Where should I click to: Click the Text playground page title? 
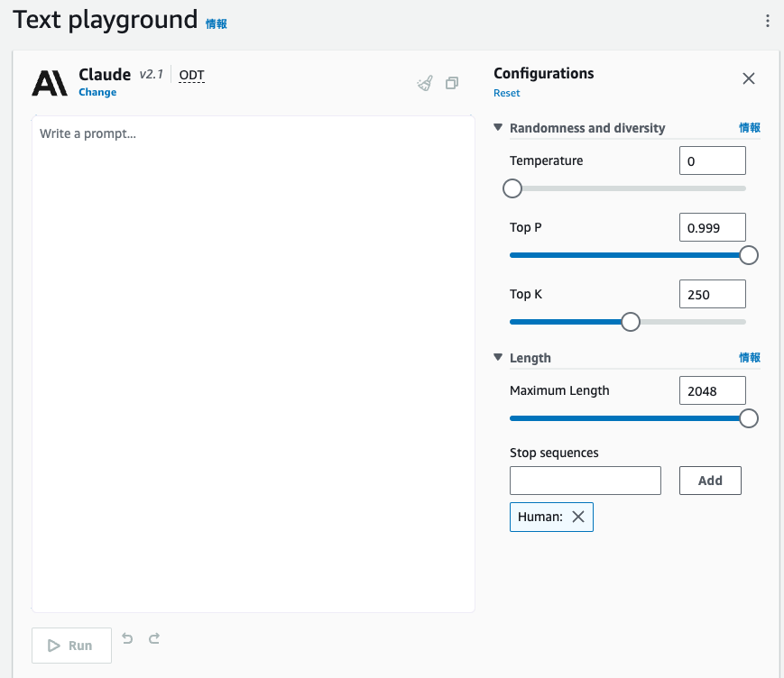coord(105,20)
